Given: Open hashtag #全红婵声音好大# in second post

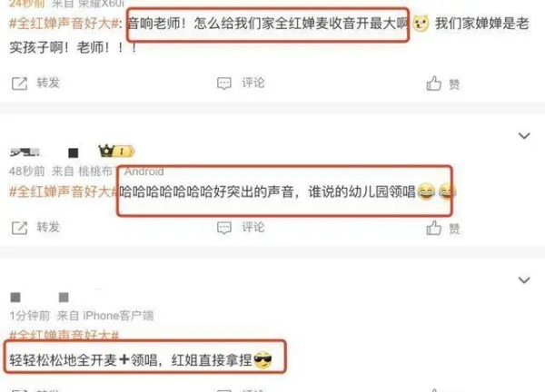Looking at the screenshot, I should pyautogui.click(x=64, y=191).
